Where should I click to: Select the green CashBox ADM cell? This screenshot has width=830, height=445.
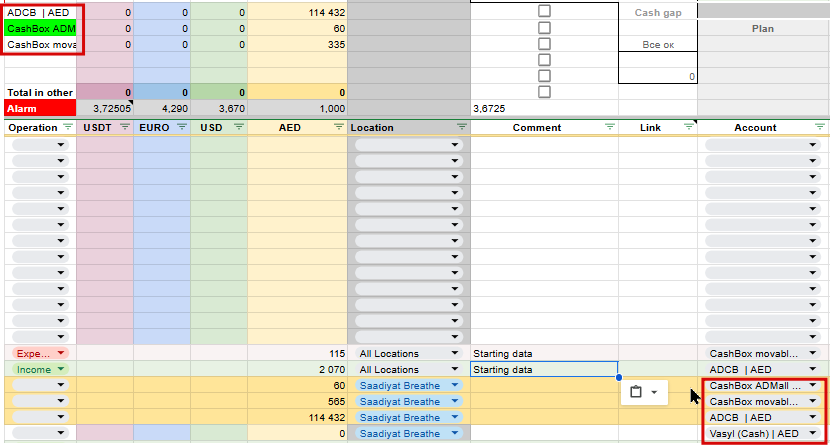tap(41, 29)
